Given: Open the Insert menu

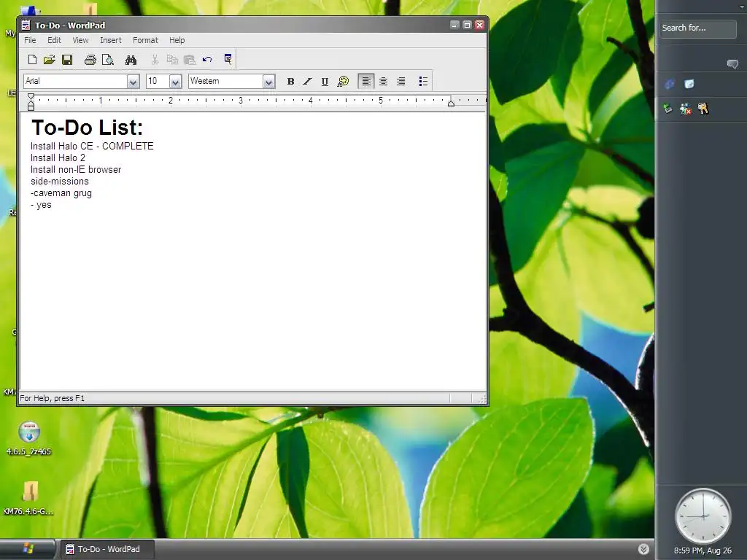Looking at the screenshot, I should click(x=111, y=41).
